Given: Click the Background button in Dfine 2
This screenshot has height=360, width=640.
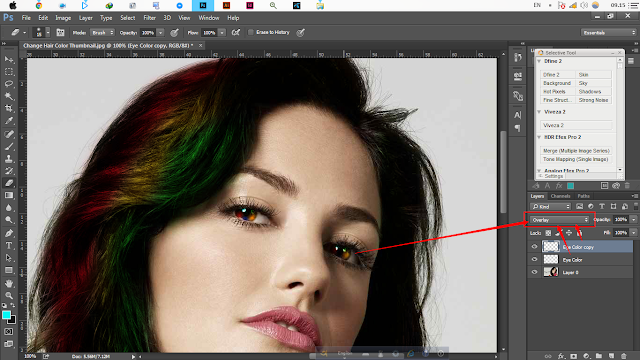Looking at the screenshot, I should (x=558, y=83).
